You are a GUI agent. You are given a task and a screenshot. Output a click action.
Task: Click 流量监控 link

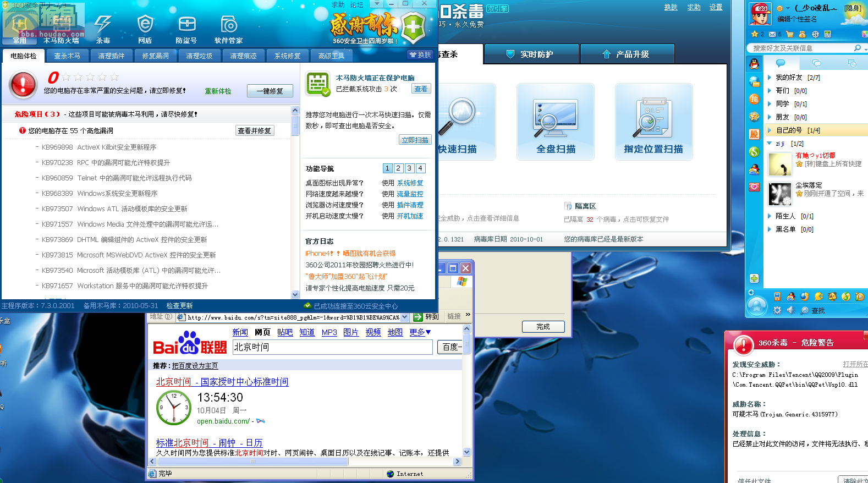[410, 194]
